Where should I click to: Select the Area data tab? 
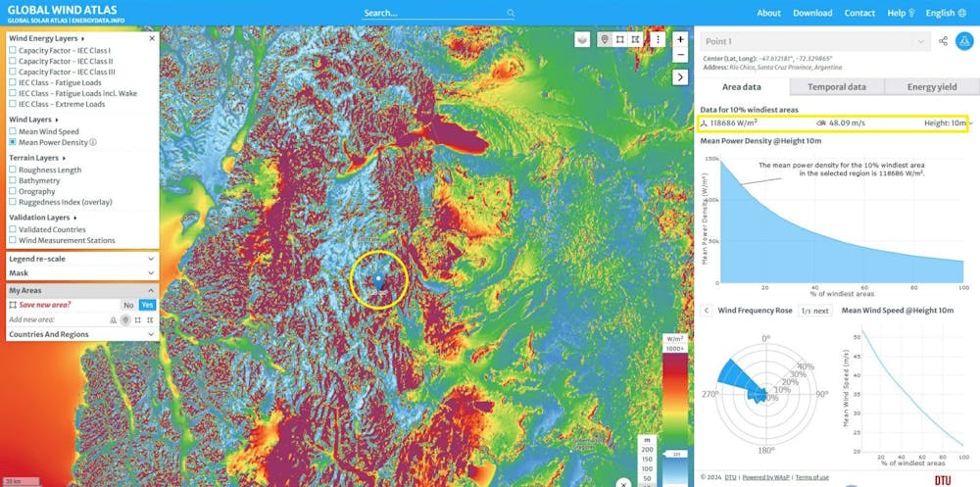pyautogui.click(x=743, y=87)
